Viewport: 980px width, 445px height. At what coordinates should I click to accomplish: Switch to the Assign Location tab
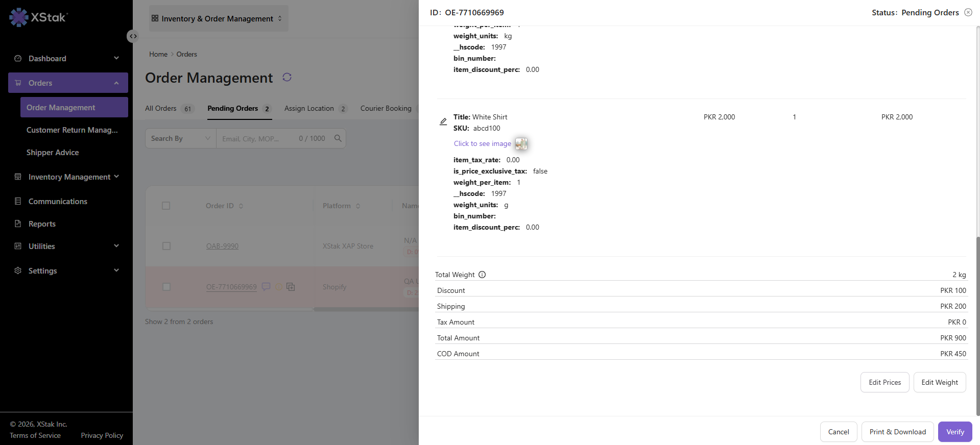pos(315,108)
